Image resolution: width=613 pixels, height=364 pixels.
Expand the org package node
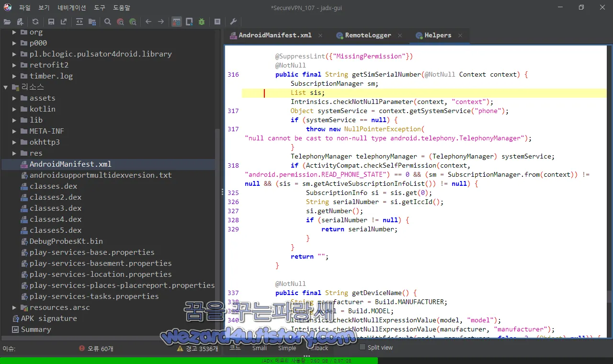click(x=14, y=32)
